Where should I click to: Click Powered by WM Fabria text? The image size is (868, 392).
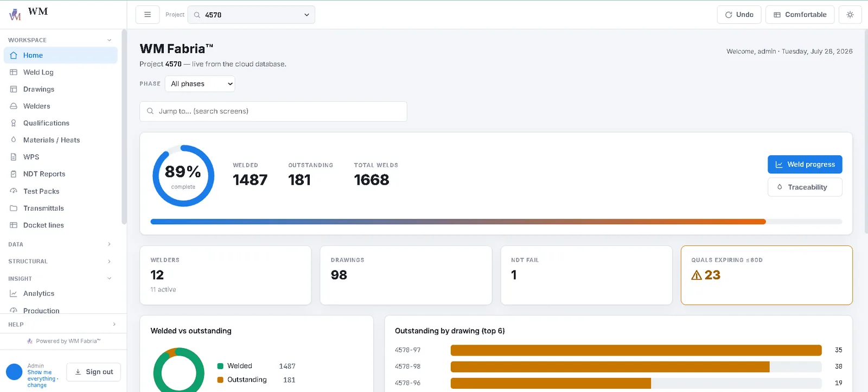click(x=68, y=342)
